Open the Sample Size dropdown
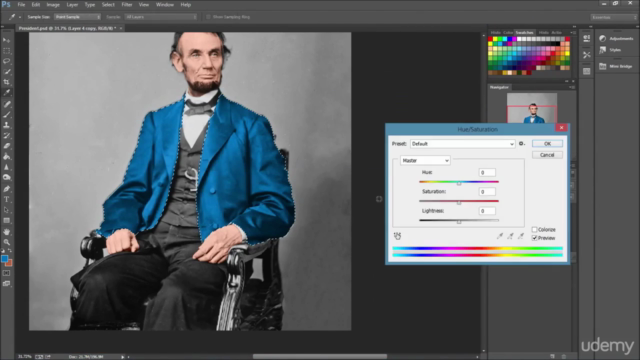The height and width of the screenshot is (360, 640). coord(77,17)
